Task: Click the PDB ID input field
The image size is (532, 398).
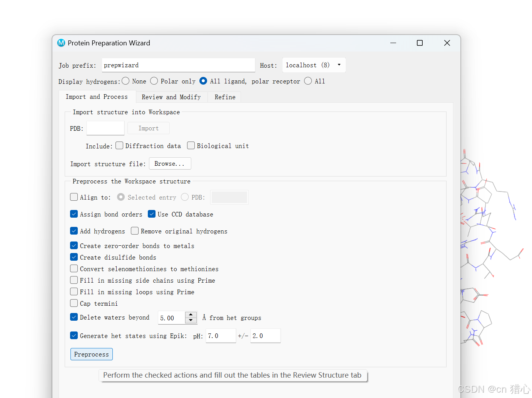Action: (105, 128)
